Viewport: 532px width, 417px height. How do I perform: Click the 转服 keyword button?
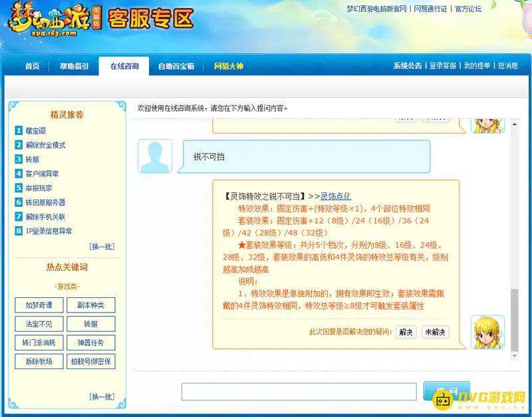pyautogui.click(x=91, y=324)
